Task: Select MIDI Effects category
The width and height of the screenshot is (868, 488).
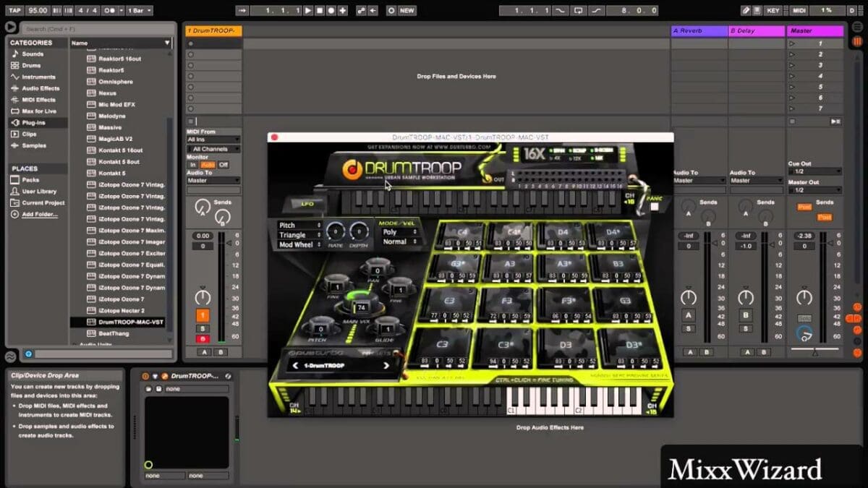Action: [x=39, y=100]
